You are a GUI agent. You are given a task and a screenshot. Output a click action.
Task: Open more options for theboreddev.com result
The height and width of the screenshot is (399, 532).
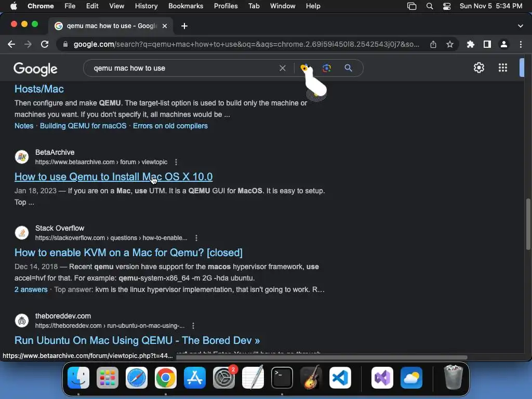pos(193,326)
